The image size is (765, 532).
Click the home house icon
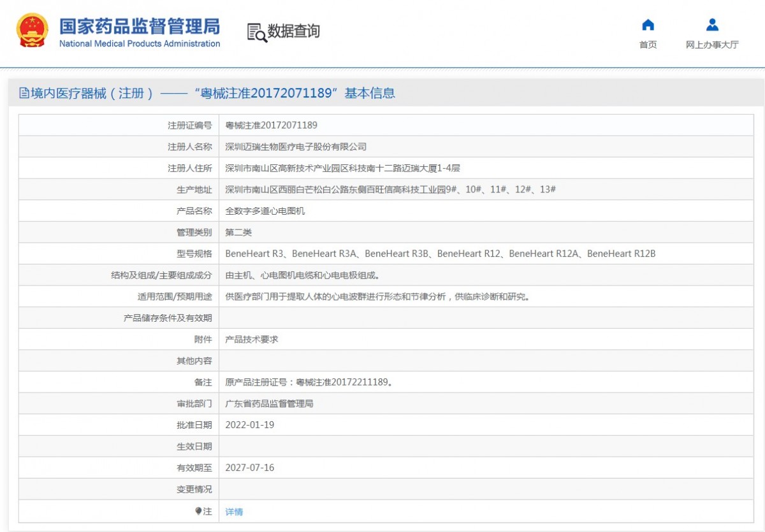pyautogui.click(x=648, y=25)
